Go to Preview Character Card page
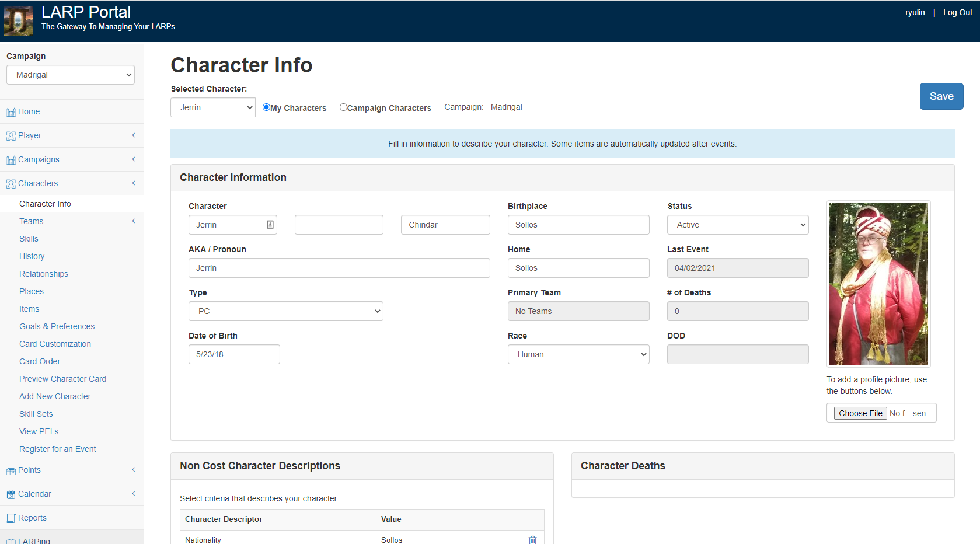This screenshot has width=980, height=544. point(62,379)
